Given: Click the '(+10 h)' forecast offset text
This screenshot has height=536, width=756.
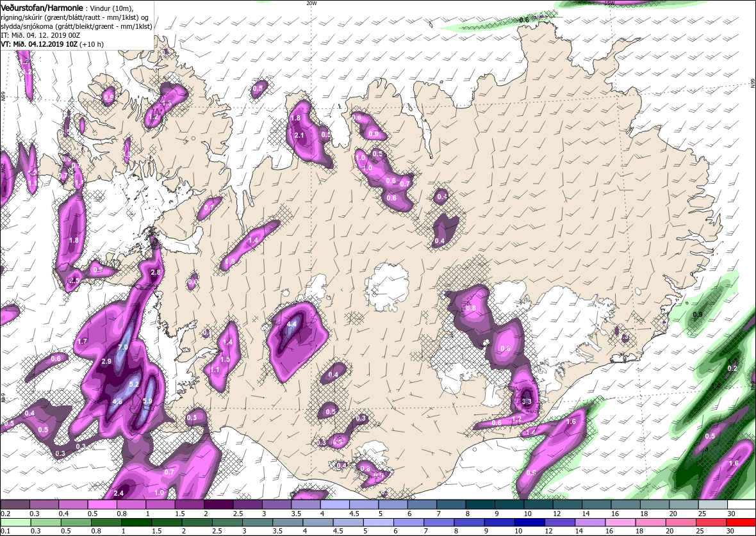Looking at the screenshot, I should [91, 44].
